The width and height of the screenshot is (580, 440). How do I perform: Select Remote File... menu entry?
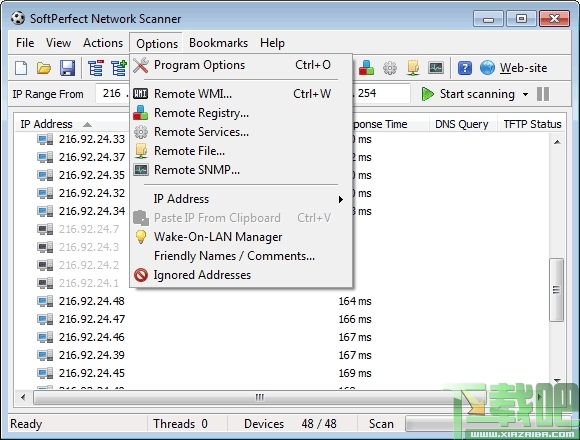(240, 151)
